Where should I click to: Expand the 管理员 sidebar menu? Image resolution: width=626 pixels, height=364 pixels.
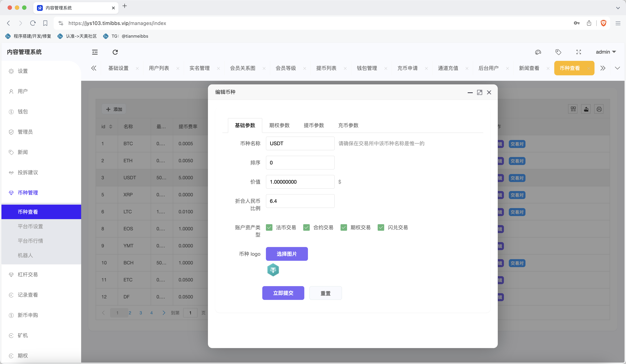pyautogui.click(x=41, y=132)
